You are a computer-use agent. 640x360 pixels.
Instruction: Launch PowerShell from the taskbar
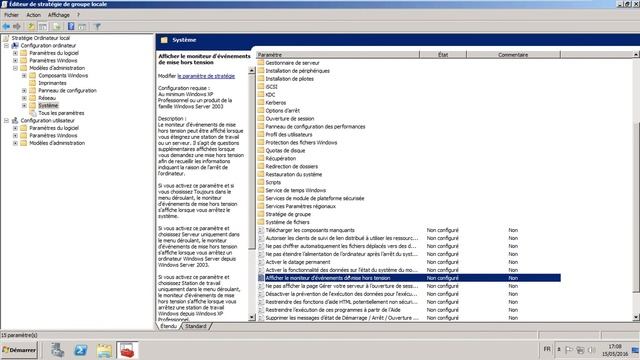(x=81, y=350)
